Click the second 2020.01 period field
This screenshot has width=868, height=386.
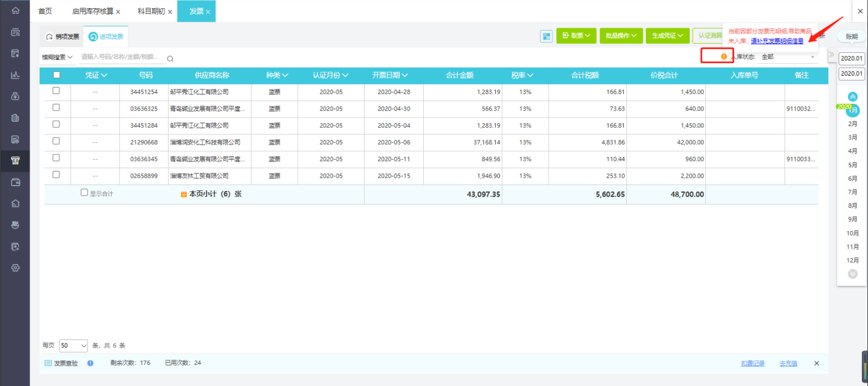click(x=852, y=73)
